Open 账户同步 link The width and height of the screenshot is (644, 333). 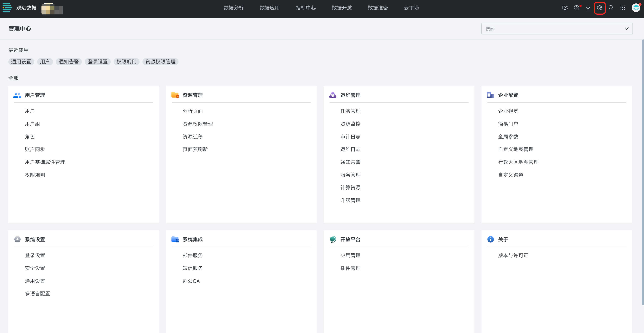(35, 149)
